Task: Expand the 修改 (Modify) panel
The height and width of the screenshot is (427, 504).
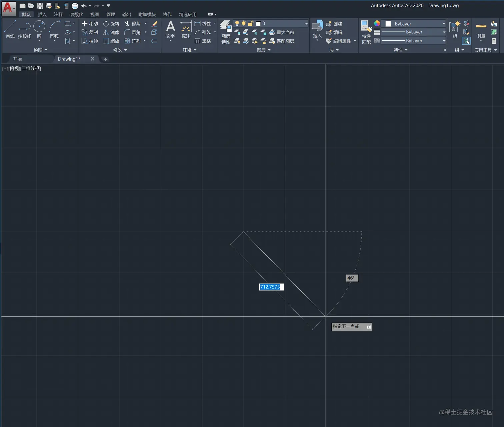Action: pyautogui.click(x=120, y=50)
